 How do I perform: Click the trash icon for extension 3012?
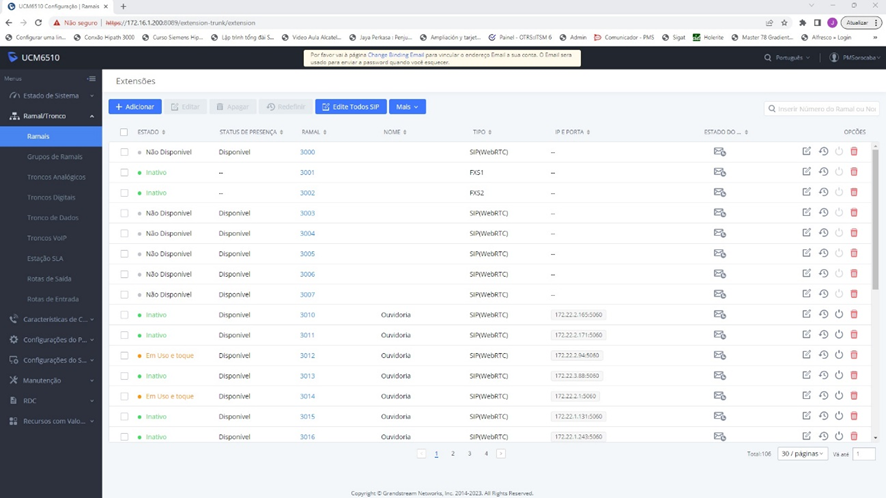point(854,356)
